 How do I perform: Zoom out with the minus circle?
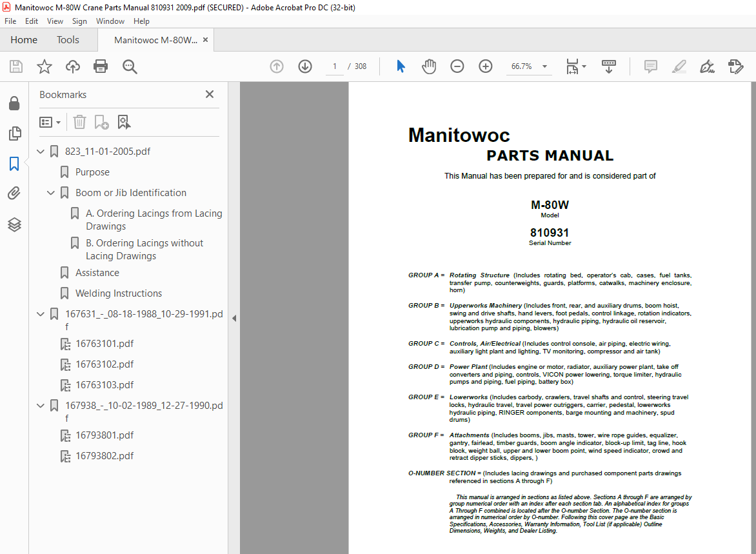point(457,66)
